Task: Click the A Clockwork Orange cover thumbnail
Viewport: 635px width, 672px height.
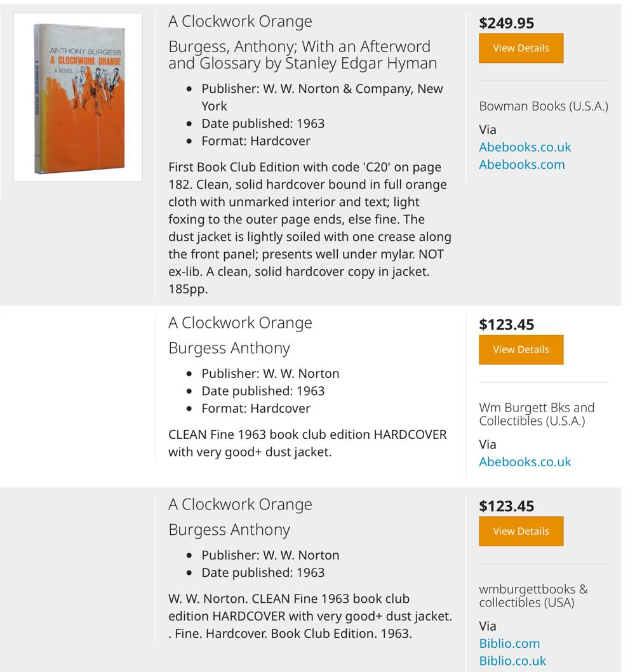Action: click(76, 95)
